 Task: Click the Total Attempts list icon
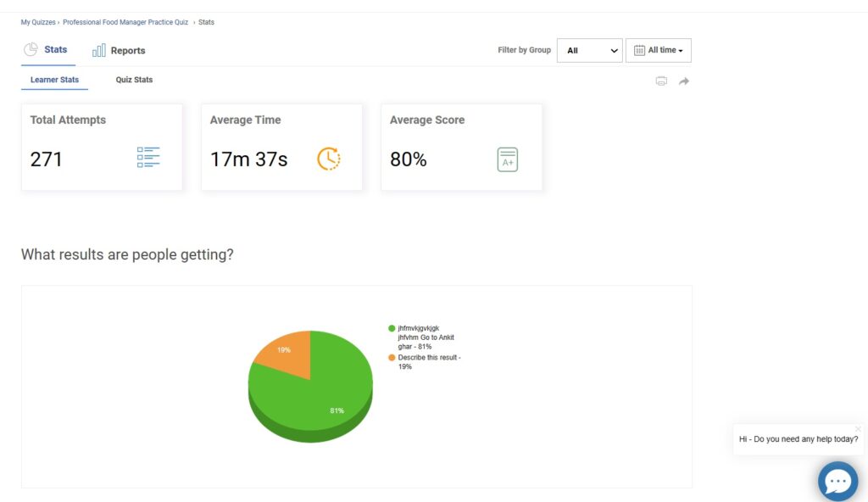pyautogui.click(x=148, y=158)
